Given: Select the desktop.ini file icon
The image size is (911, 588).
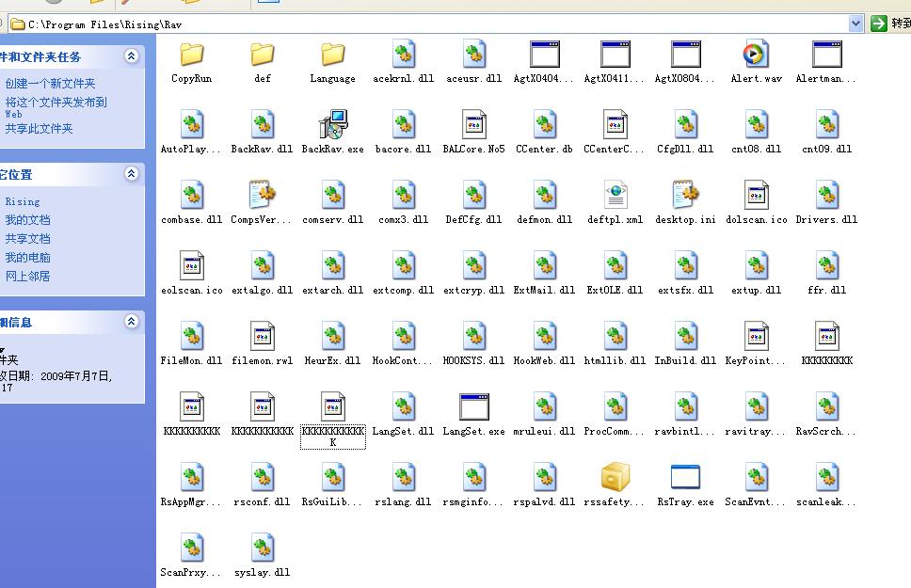Looking at the screenshot, I should [685, 195].
